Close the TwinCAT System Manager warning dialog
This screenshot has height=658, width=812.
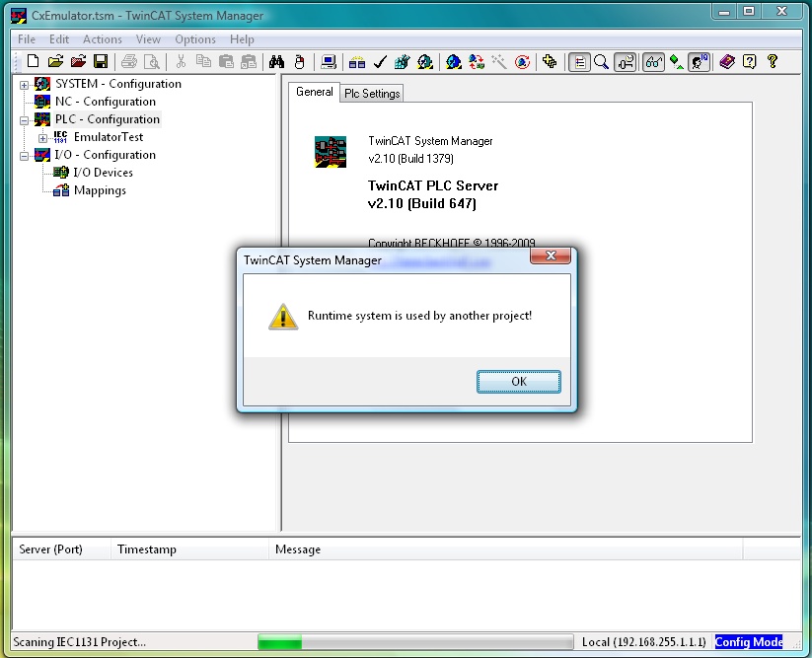(551, 256)
